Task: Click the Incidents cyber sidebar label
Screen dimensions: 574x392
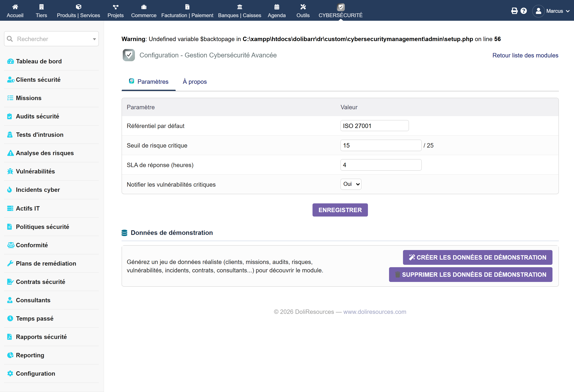Action: [x=38, y=190]
